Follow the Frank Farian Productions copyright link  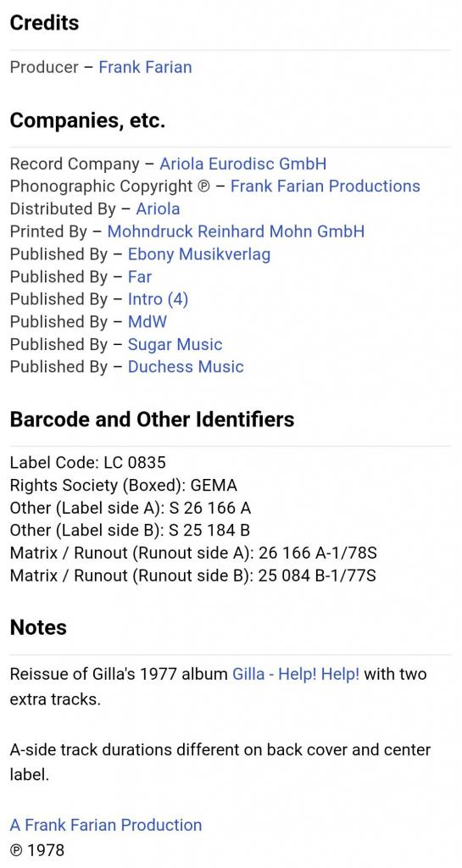click(x=326, y=186)
